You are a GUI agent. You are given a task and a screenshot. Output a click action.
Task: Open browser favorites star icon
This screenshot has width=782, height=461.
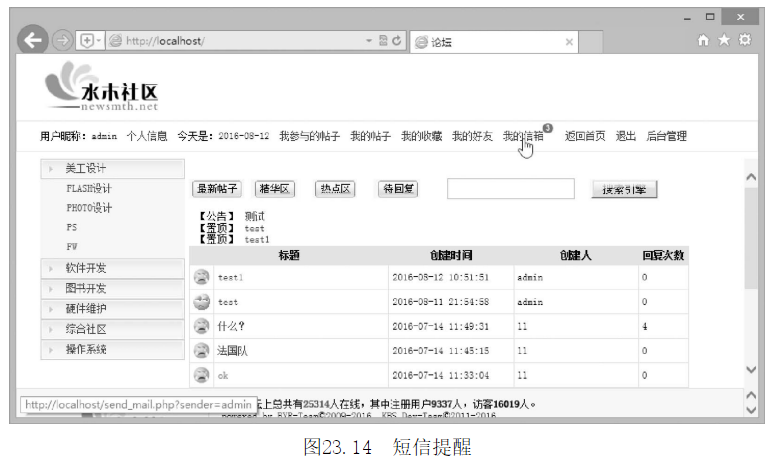(724, 41)
